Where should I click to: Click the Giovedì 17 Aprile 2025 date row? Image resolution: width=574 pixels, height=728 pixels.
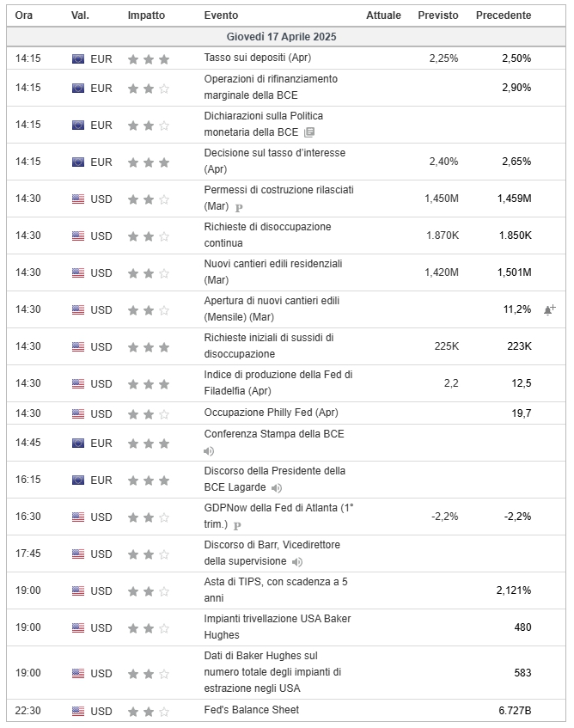point(286,37)
